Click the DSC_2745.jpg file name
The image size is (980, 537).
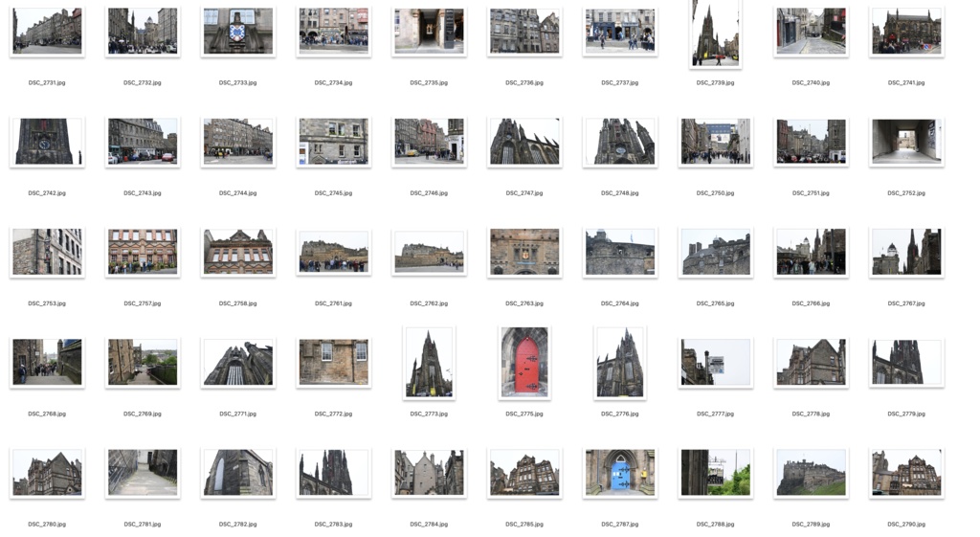333,193
